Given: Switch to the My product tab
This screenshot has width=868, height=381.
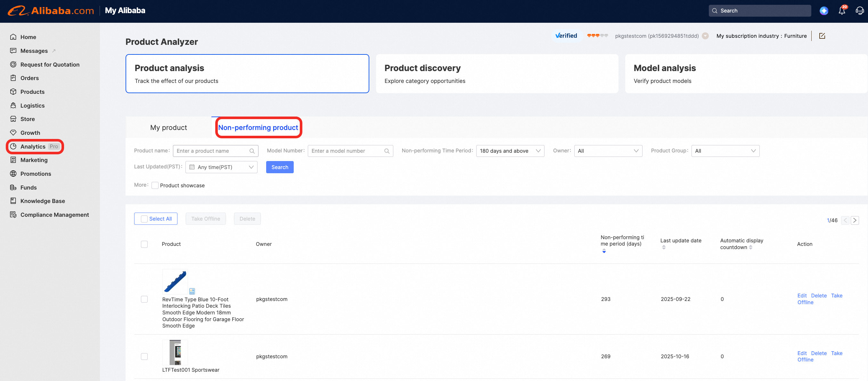Looking at the screenshot, I should point(168,127).
